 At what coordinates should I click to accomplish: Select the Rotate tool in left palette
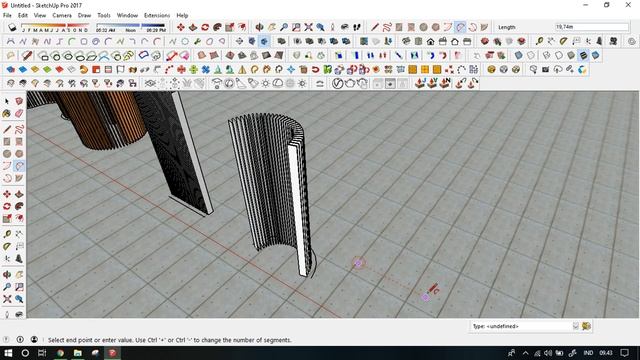7,206
